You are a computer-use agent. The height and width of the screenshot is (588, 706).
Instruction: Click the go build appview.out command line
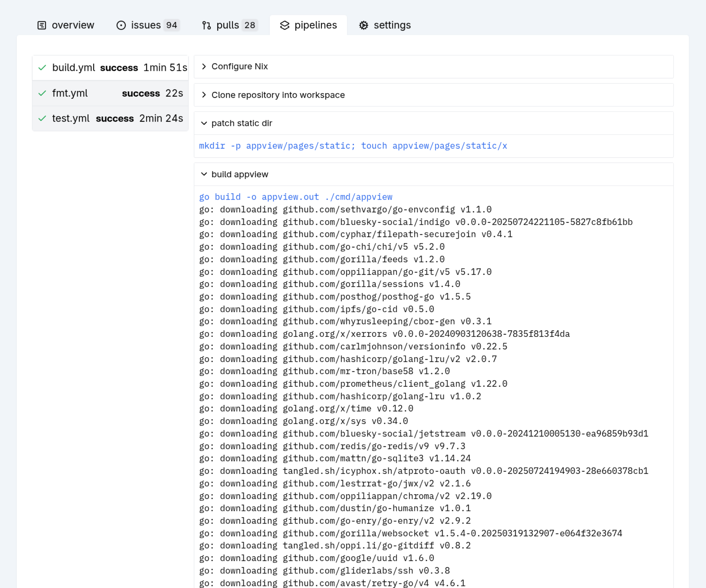tap(295, 197)
